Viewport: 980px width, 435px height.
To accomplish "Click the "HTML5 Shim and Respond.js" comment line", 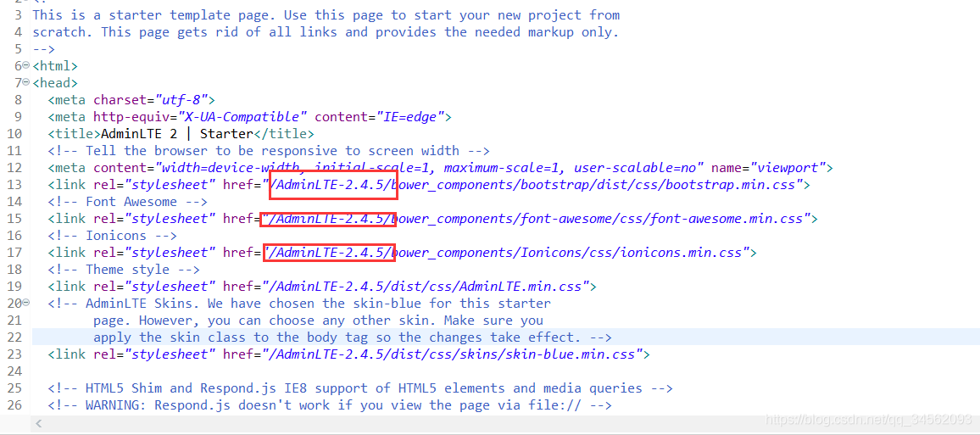I will (x=360, y=388).
